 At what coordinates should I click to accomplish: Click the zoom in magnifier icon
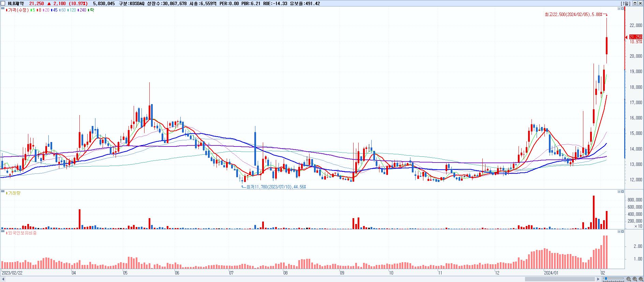pos(635,279)
